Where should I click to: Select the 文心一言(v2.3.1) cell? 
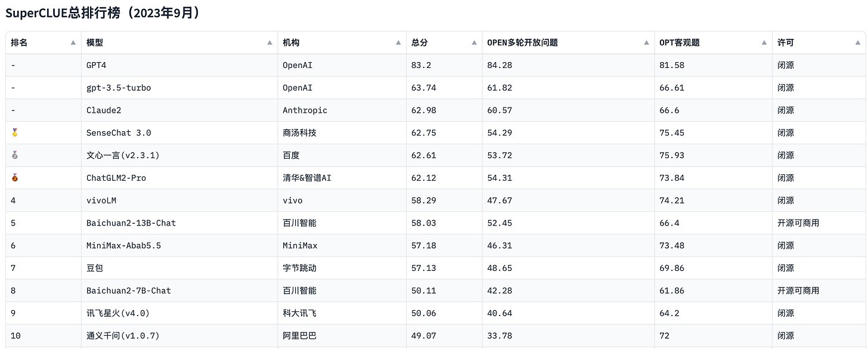179,155
